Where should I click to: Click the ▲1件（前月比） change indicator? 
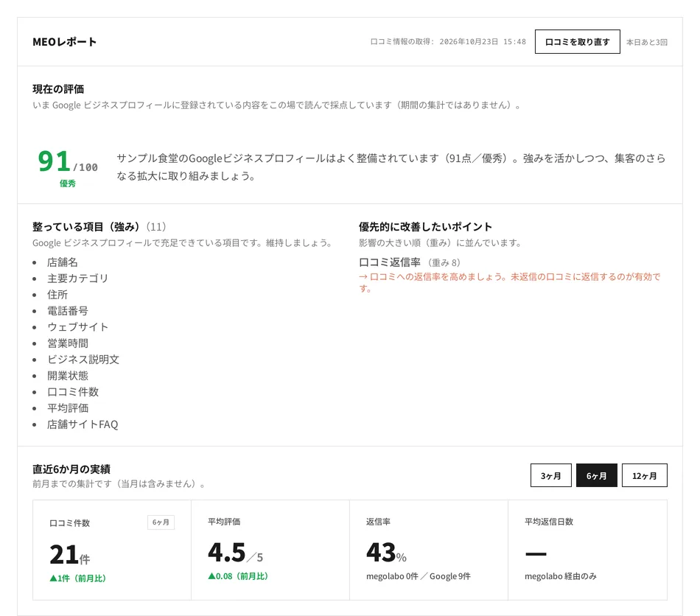point(77,578)
